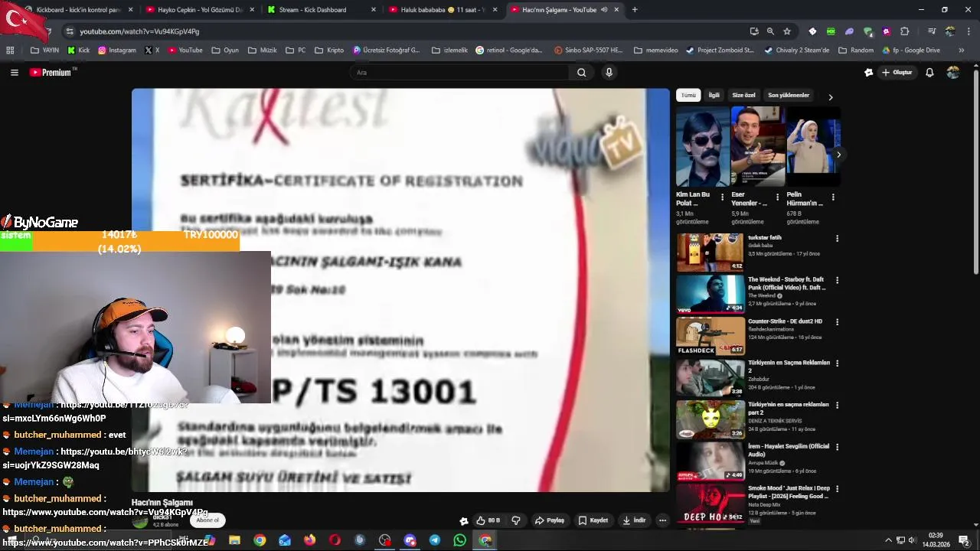
Task: Click the Abone ol subscribe button
Action: 207,520
